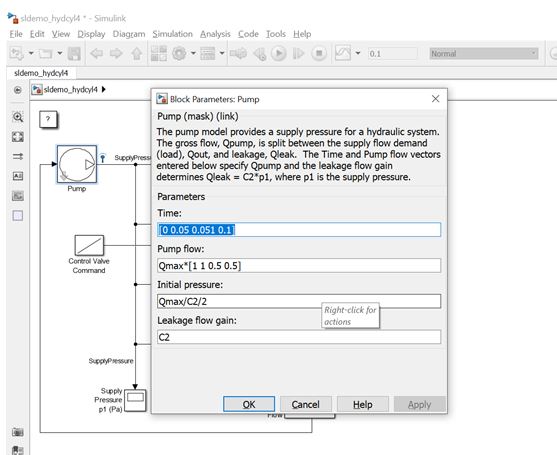Open the Tools menu

tap(276, 34)
